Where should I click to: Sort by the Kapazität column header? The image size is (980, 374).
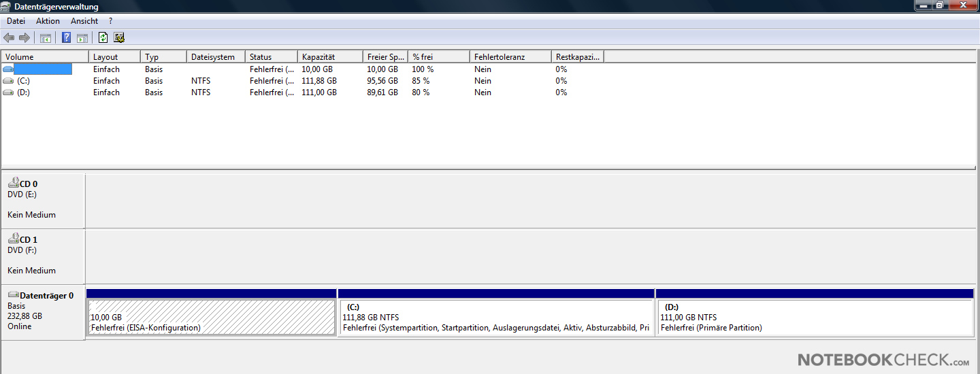tap(330, 57)
